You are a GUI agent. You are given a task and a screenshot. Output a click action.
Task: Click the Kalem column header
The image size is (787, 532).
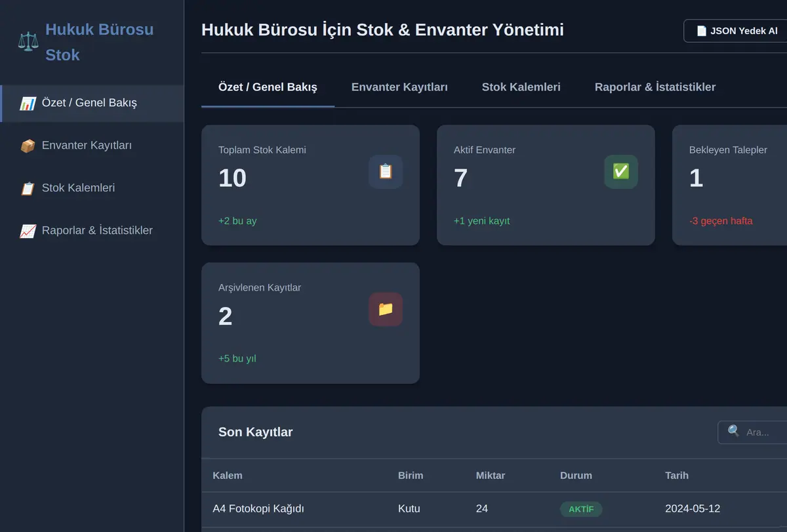point(228,476)
